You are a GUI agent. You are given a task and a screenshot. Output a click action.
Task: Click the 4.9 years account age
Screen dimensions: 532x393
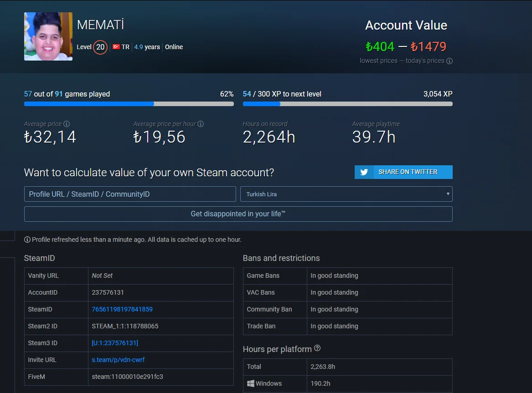click(147, 47)
